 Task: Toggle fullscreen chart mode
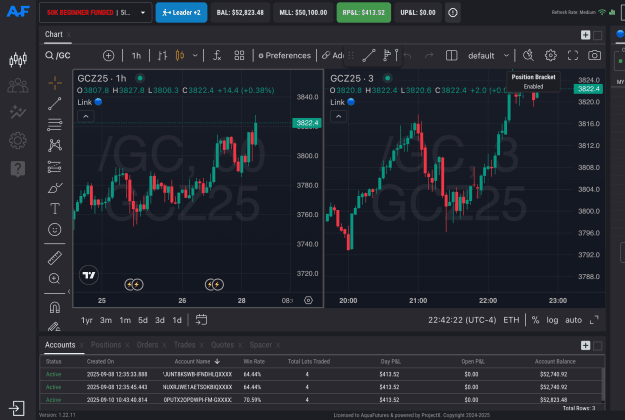[x=573, y=55]
